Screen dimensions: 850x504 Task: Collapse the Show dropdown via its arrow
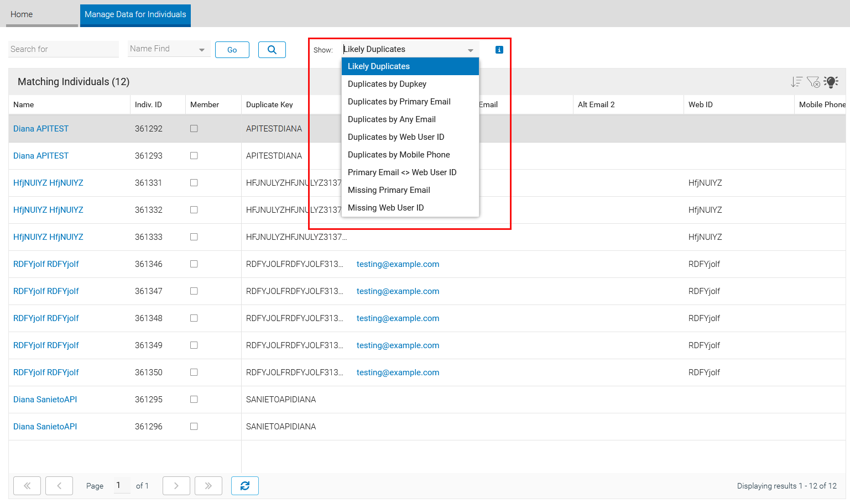(470, 50)
